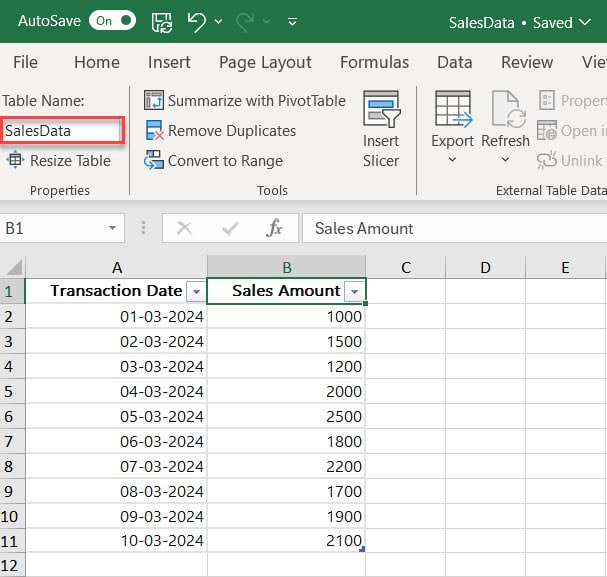
Task: Click the cell containing 2100
Action: click(286, 541)
